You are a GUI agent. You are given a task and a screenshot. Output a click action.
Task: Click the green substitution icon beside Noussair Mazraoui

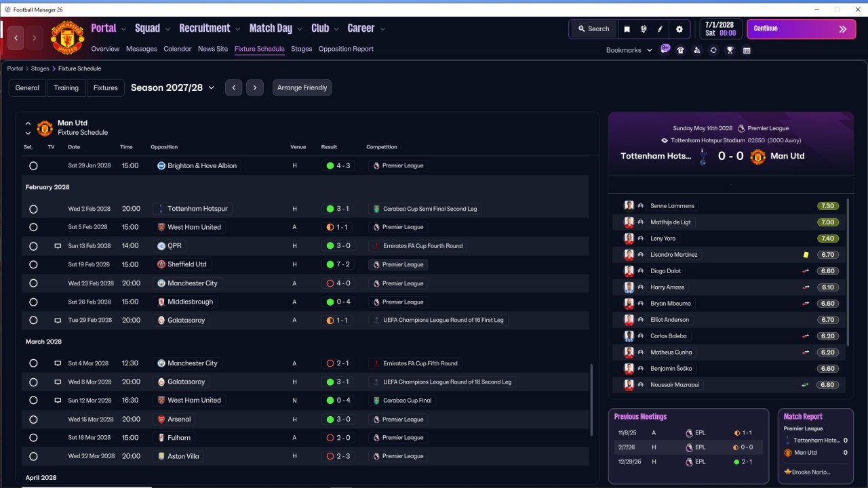pos(806,385)
